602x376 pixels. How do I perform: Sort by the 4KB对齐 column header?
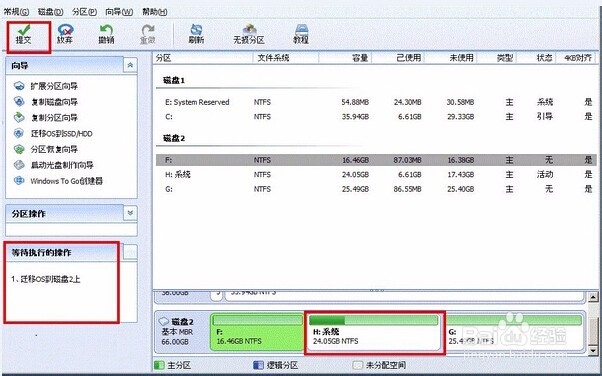point(576,58)
